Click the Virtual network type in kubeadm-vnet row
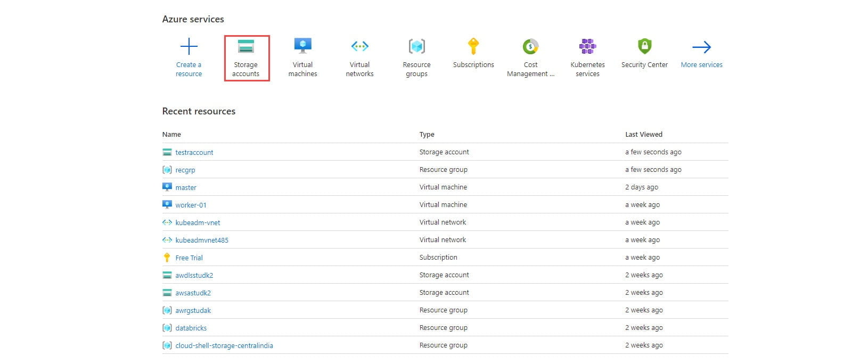This screenshot has height=364, width=868. (443, 222)
